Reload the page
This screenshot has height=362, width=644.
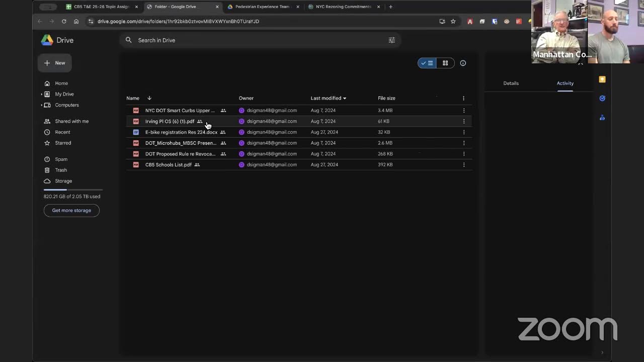64,22
